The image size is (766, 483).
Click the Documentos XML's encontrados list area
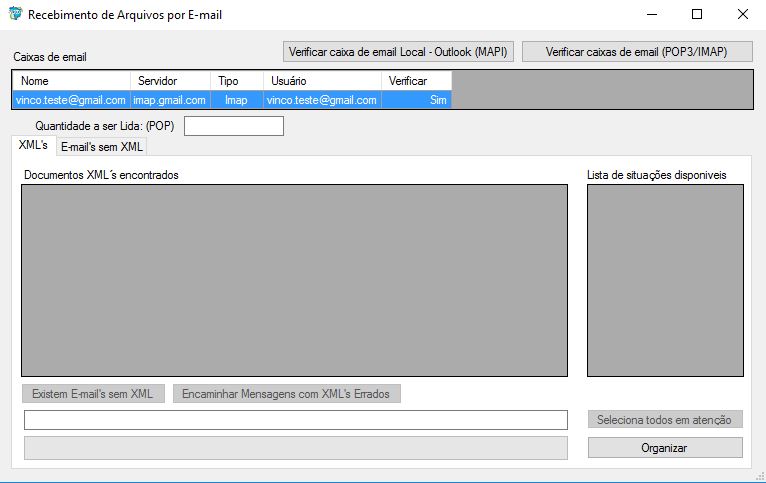[x=295, y=280]
